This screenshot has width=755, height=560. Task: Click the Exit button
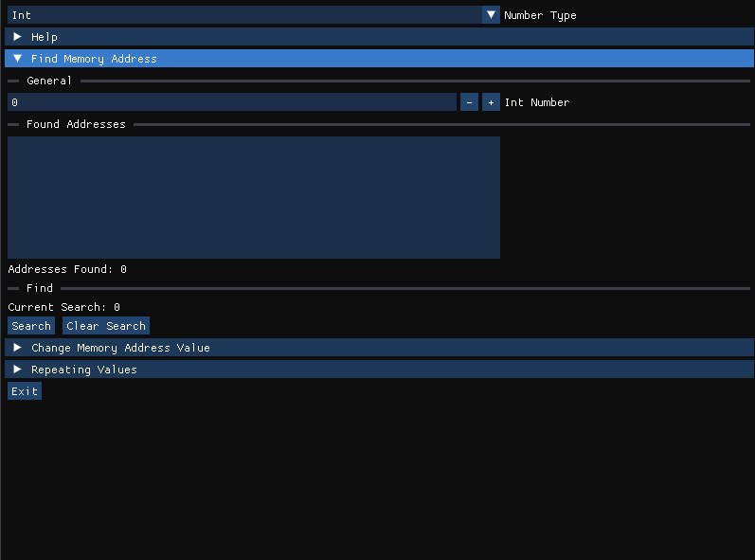25,391
